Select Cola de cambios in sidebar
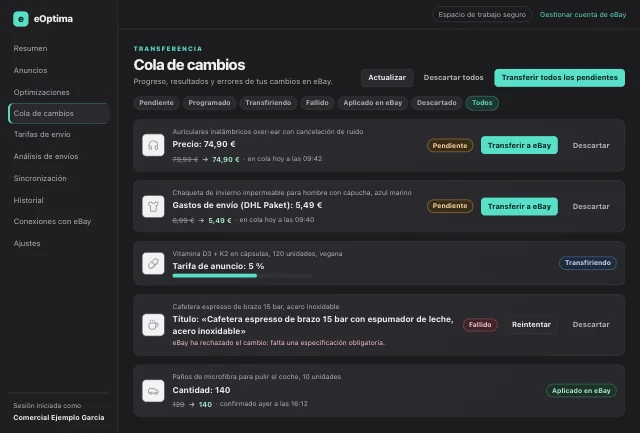The height and width of the screenshot is (433, 640). (x=58, y=113)
